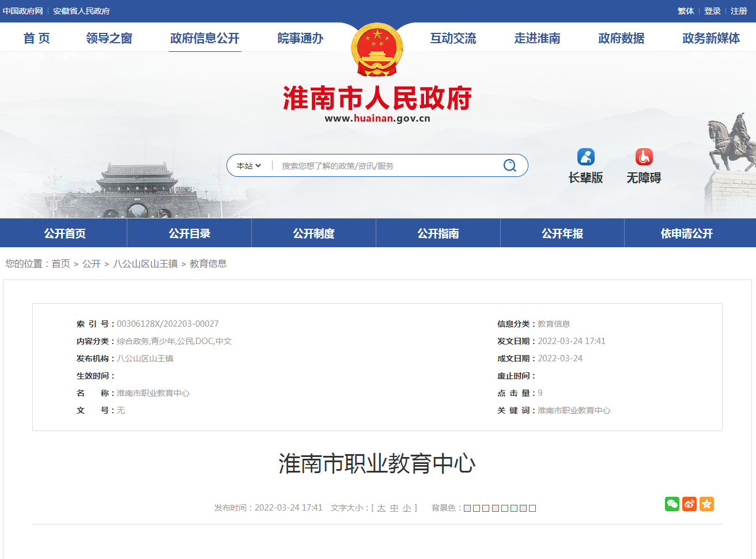The image size is (756, 559).
Task: Switch to the 政府信息公开 tab
Action: point(205,37)
